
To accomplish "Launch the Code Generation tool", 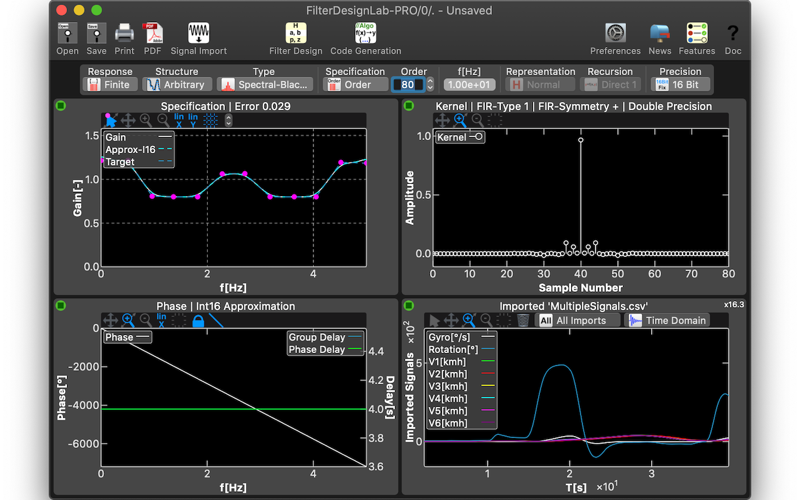I will pos(365,39).
